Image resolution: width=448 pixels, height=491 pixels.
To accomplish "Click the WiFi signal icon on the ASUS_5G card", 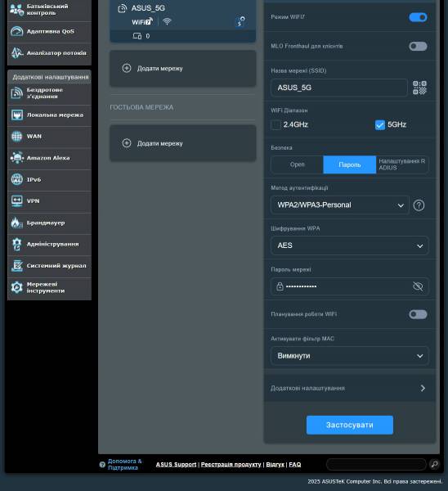I will 167,21.
